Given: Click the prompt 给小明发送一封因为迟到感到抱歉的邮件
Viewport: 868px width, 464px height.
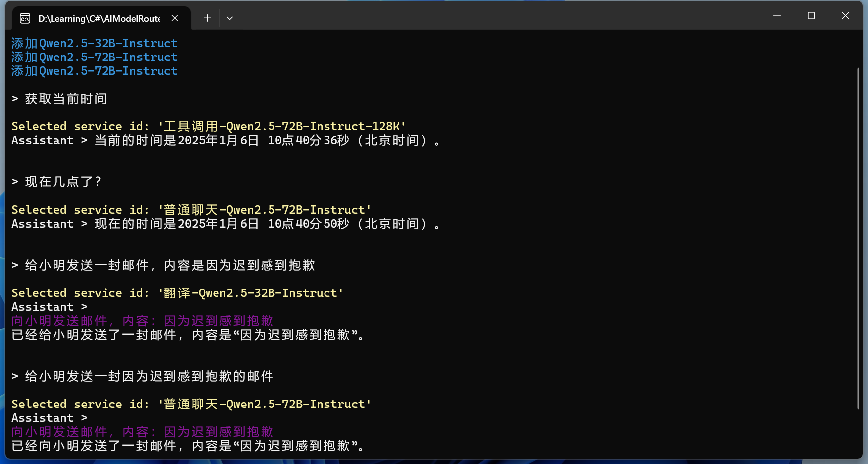Looking at the screenshot, I should tap(149, 377).
